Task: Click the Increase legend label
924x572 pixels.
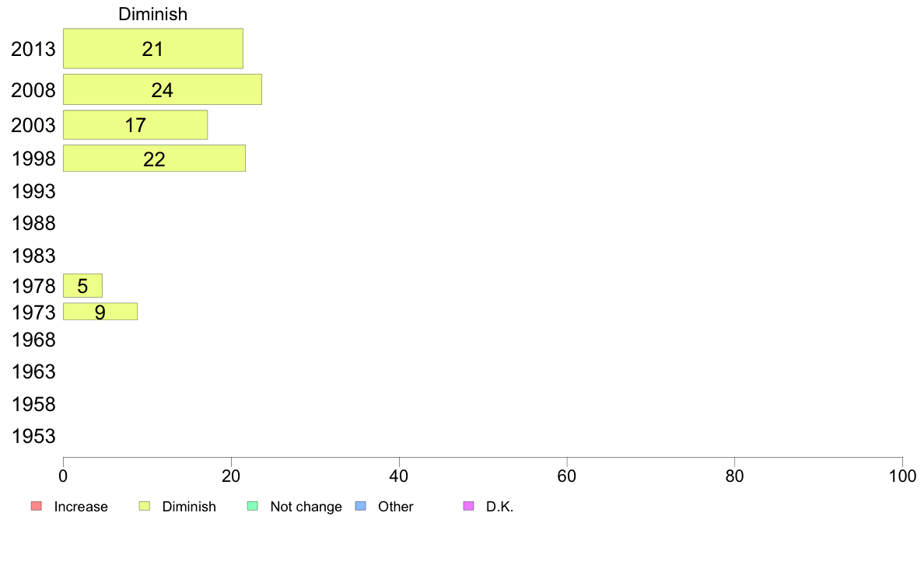Action: pyautogui.click(x=81, y=507)
